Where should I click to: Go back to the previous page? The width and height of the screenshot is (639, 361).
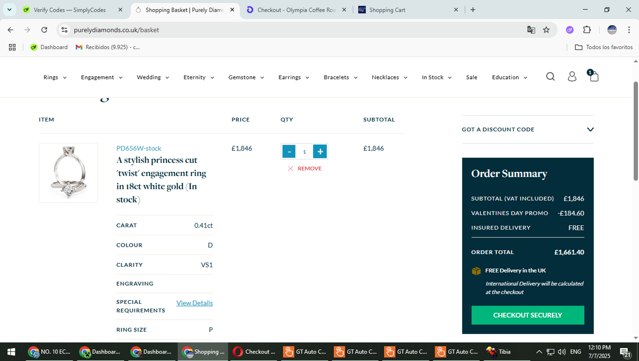click(11, 30)
